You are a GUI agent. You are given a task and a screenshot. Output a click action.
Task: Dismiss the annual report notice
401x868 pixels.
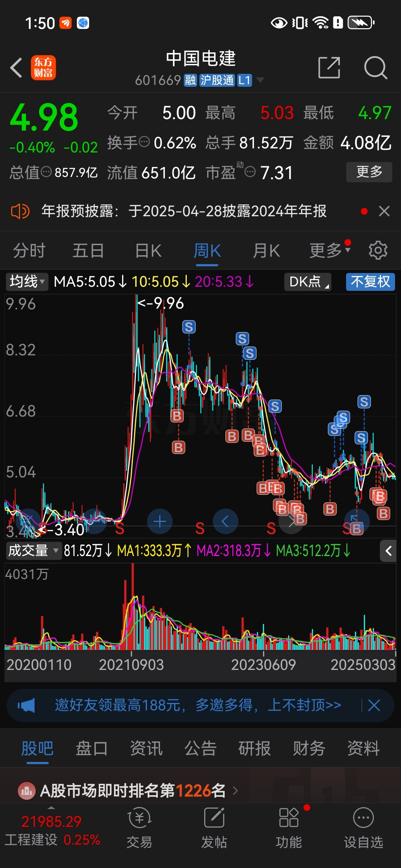point(384,211)
